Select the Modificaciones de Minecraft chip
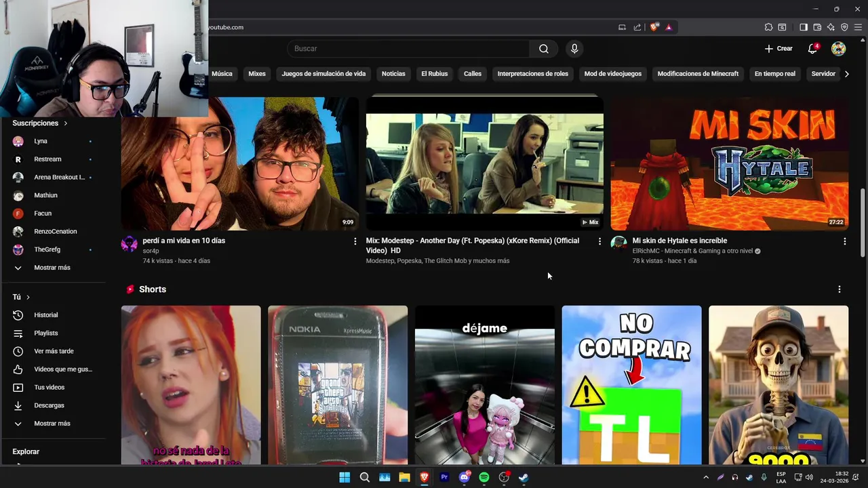Viewport: 868px width, 488px height. [698, 74]
